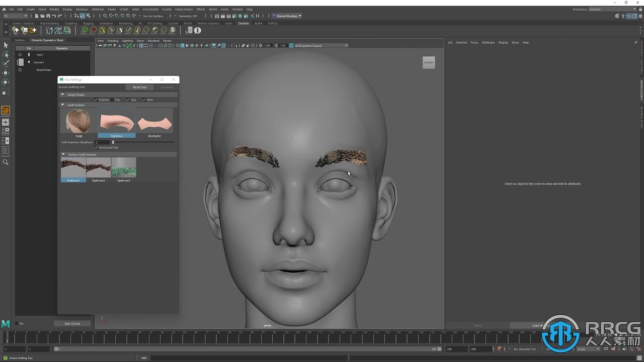Click the green-circle Ornatrix operator shelf icon
Viewport: 644px width, 362px height.
[85, 30]
